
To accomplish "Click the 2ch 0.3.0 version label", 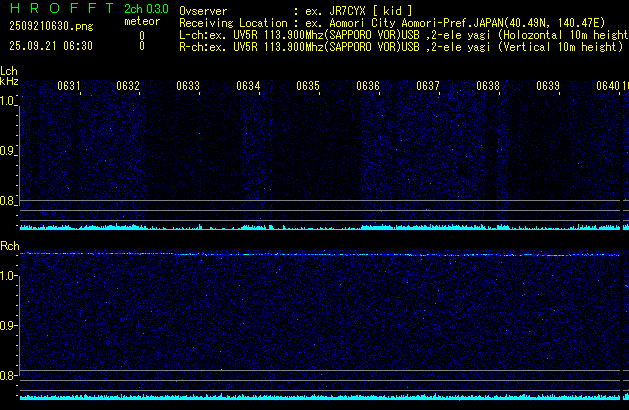I will (146, 9).
